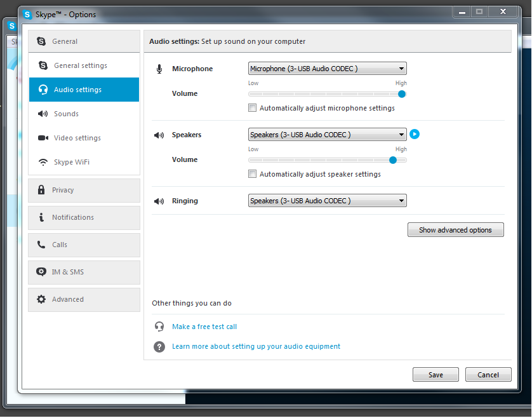
Task: Click the speaker icon beside Sounds
Action: (x=43, y=114)
